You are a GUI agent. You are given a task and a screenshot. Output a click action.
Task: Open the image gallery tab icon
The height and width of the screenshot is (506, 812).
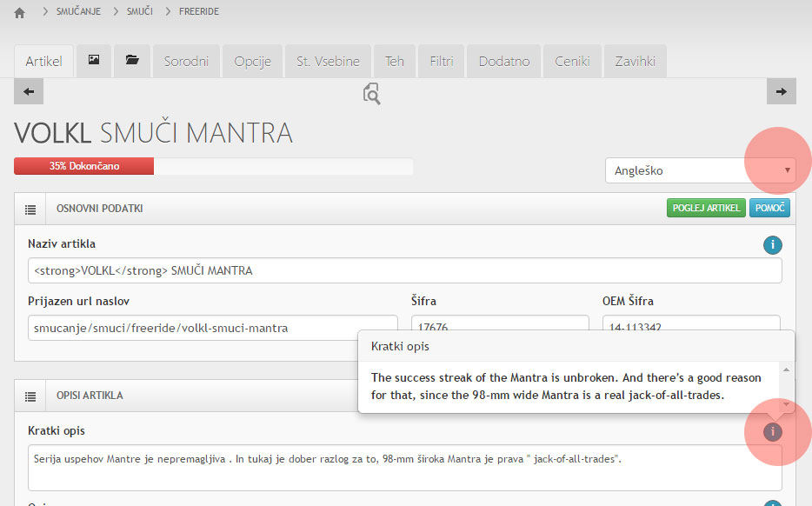point(94,60)
